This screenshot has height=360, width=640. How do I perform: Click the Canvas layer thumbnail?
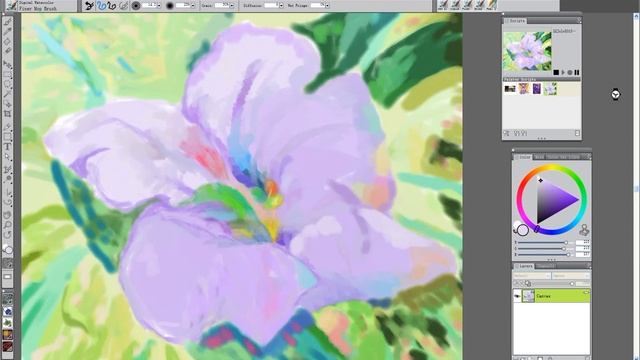click(x=529, y=296)
